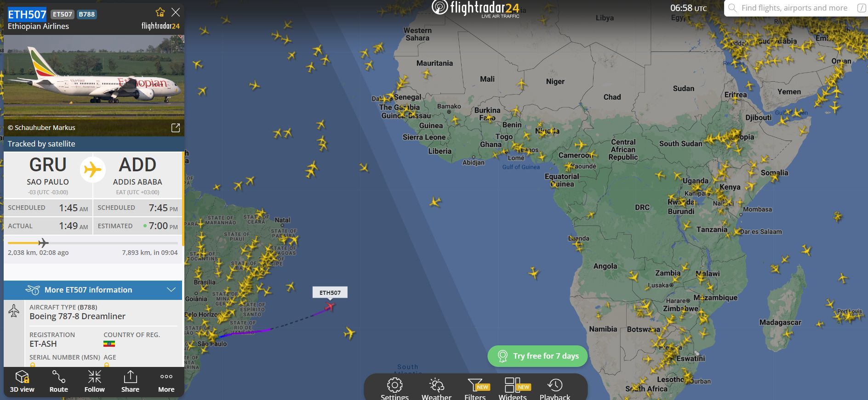
Task: Show the flight Route
Action: (x=59, y=382)
